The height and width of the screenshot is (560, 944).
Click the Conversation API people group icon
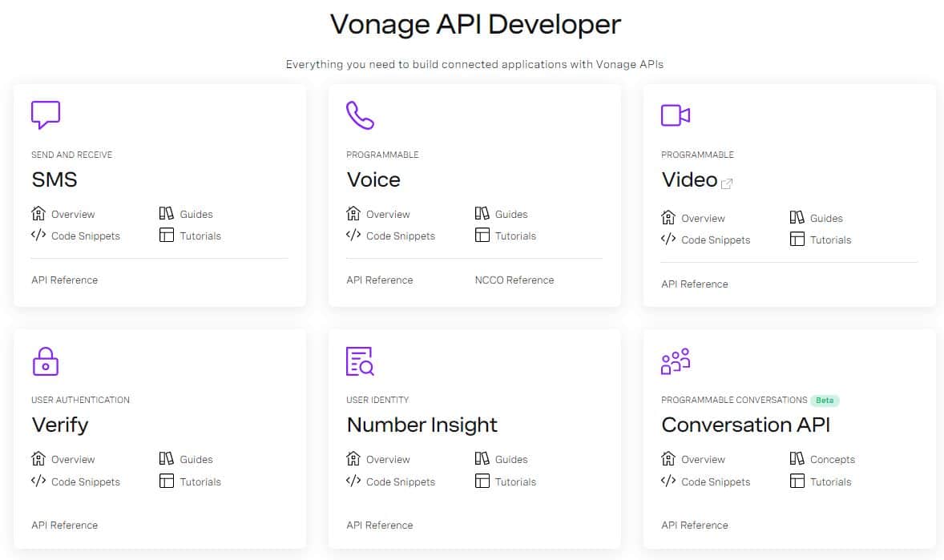(x=676, y=361)
